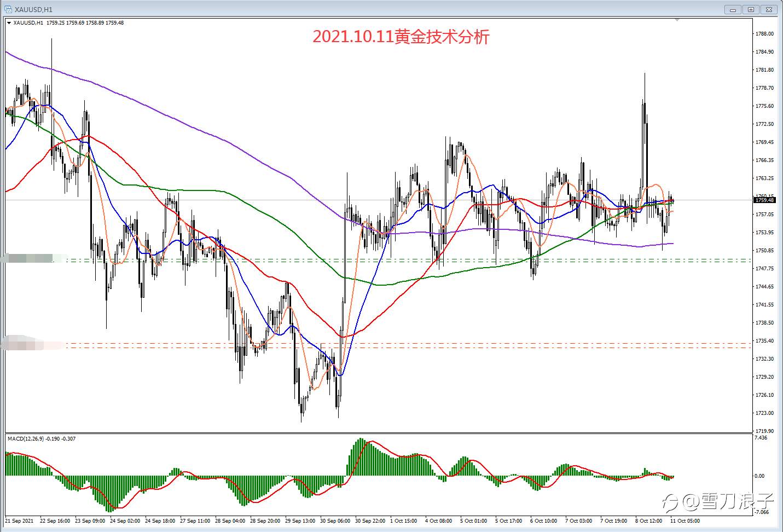Click the 24 Sep 02:00 time label
Image resolution: width=783 pixels, height=532 pixels.
click(x=125, y=521)
